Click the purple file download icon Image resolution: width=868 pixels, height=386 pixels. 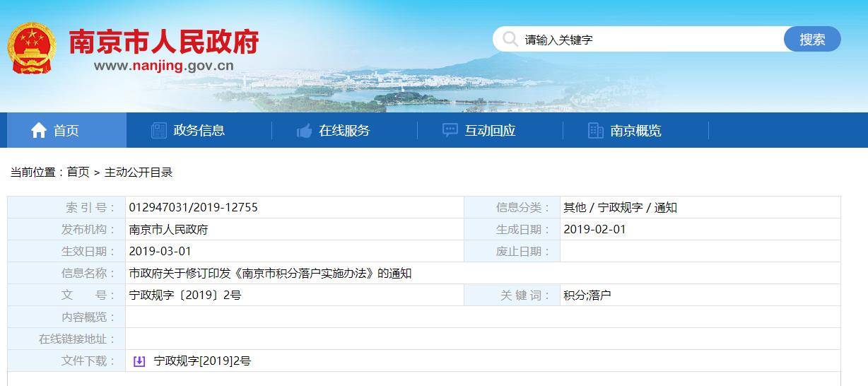tap(139, 361)
